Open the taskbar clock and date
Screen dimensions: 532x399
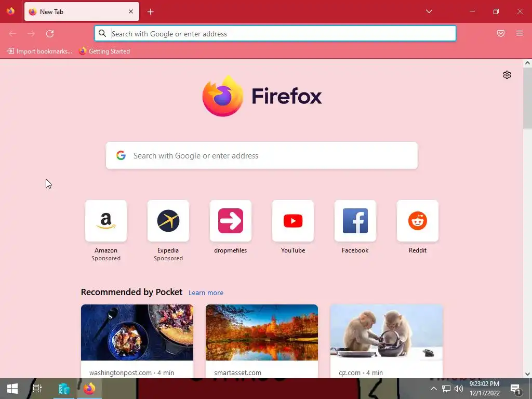click(x=484, y=389)
